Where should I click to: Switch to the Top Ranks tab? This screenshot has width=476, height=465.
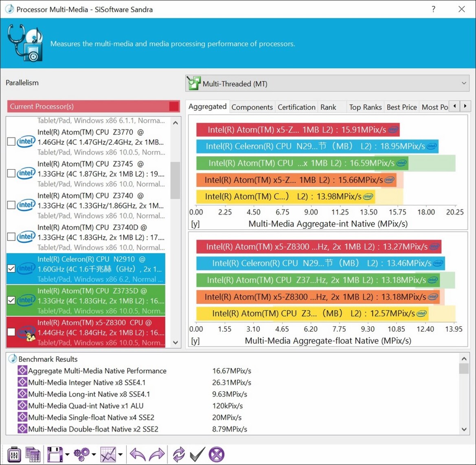point(365,107)
